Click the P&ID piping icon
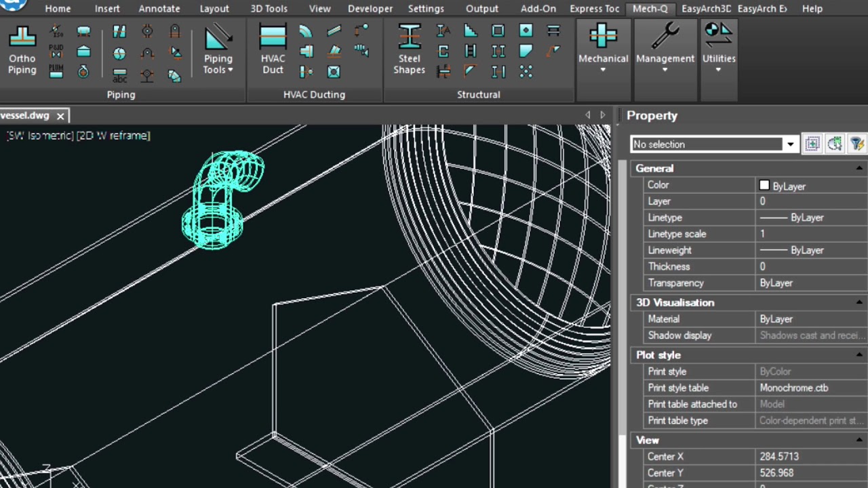868x488 pixels. pos(56,51)
